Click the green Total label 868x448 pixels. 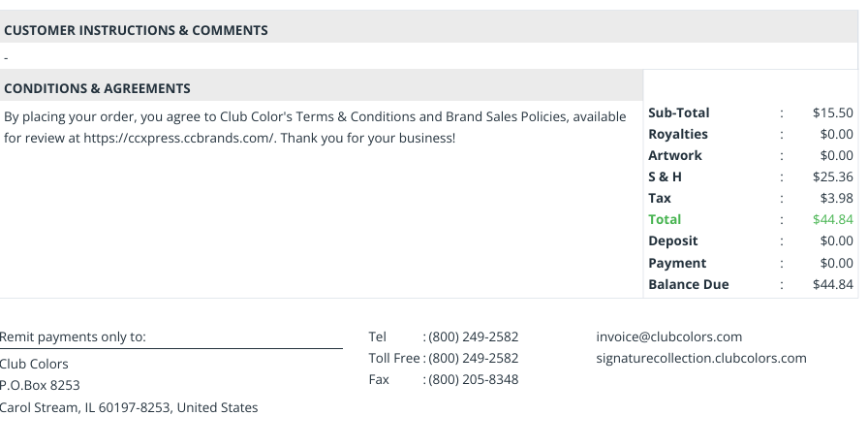pyautogui.click(x=665, y=219)
